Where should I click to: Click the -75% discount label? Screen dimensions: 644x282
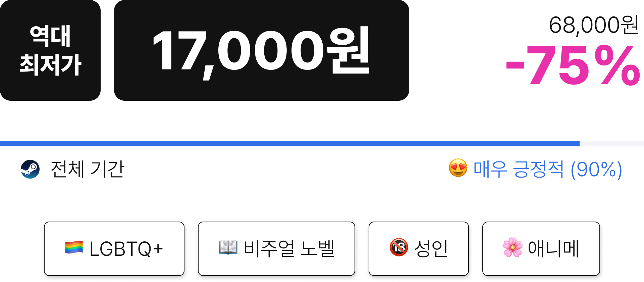pos(573,65)
